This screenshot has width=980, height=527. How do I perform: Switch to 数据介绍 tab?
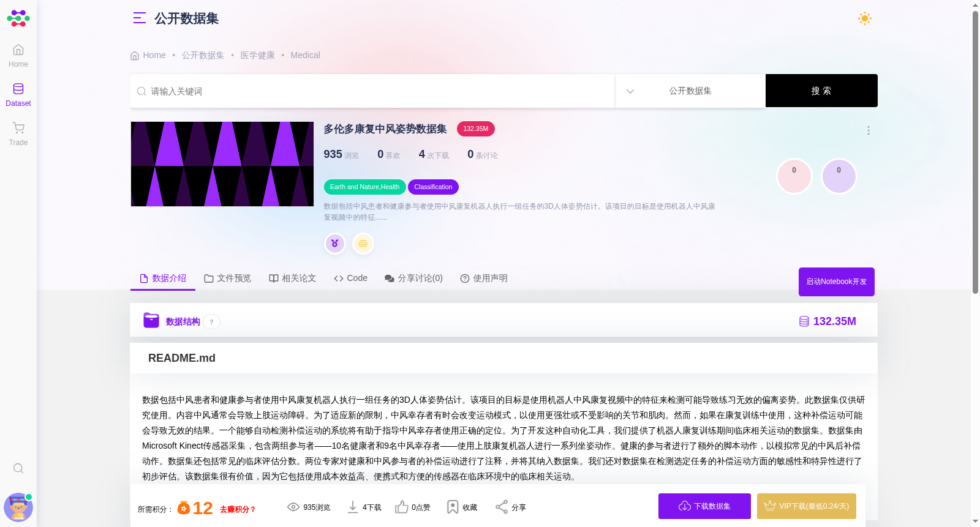point(163,278)
